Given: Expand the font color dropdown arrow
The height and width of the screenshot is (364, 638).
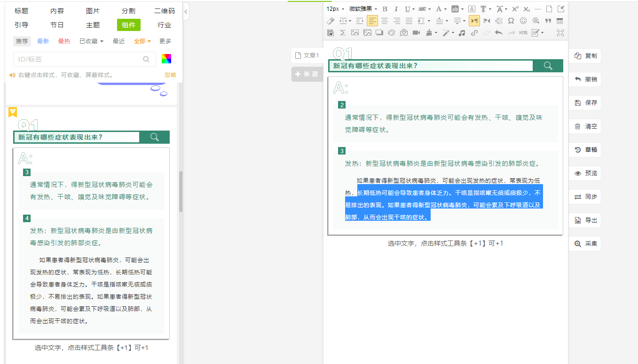Looking at the screenshot, I should [445, 9].
